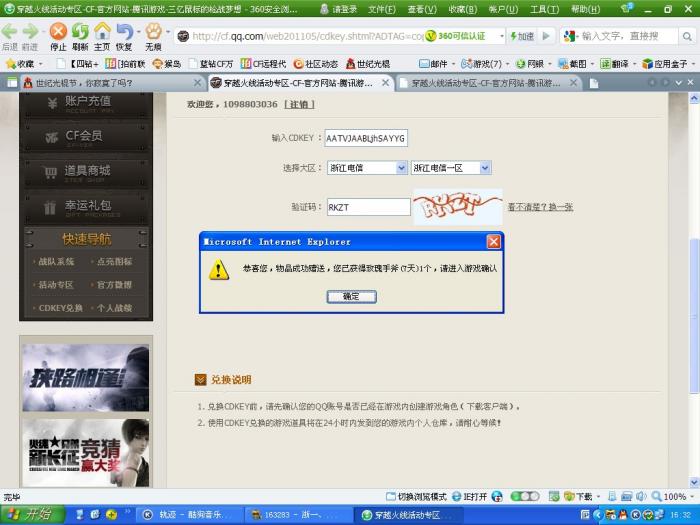Open the online banking toolbar item
Image resolution: width=700 pixels, height=525 pixels.
point(529,64)
